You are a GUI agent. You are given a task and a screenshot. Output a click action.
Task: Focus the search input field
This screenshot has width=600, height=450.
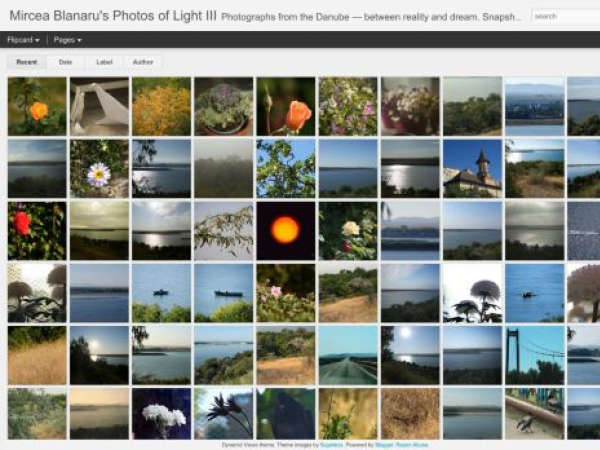coord(566,16)
